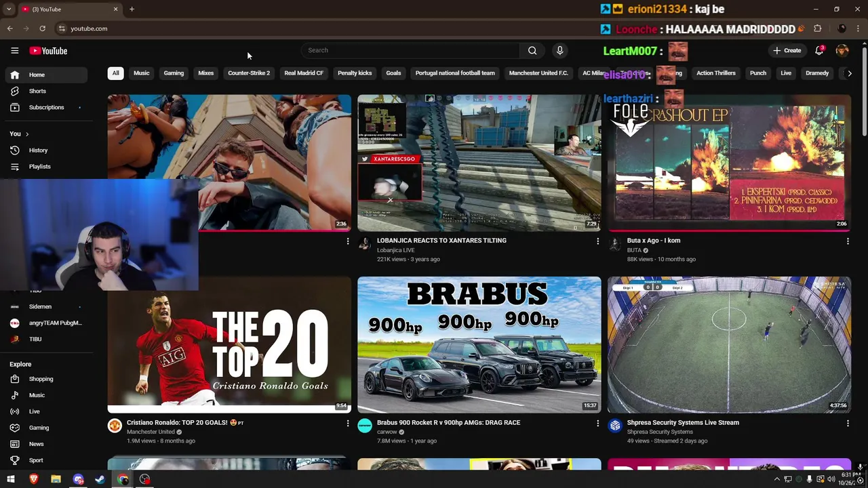Open the Shpresa Security Systems Live Stream title
The height and width of the screenshot is (488, 868).
tap(683, 422)
